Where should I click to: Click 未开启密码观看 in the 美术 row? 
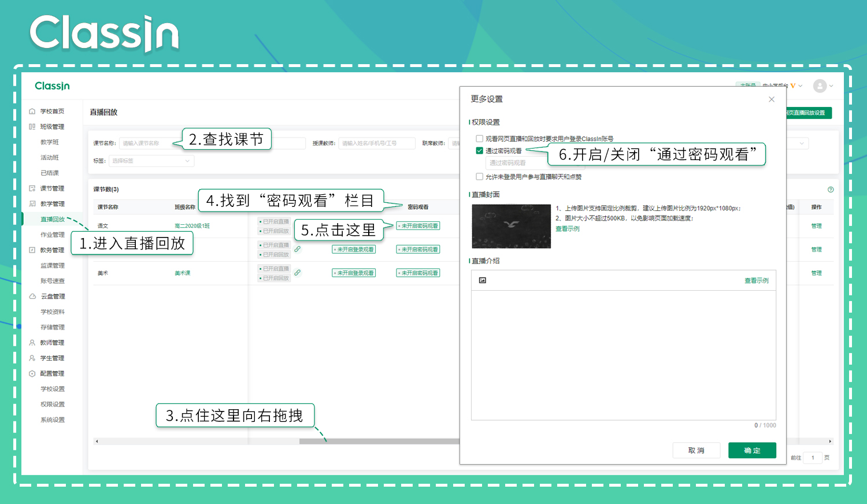coord(418,273)
